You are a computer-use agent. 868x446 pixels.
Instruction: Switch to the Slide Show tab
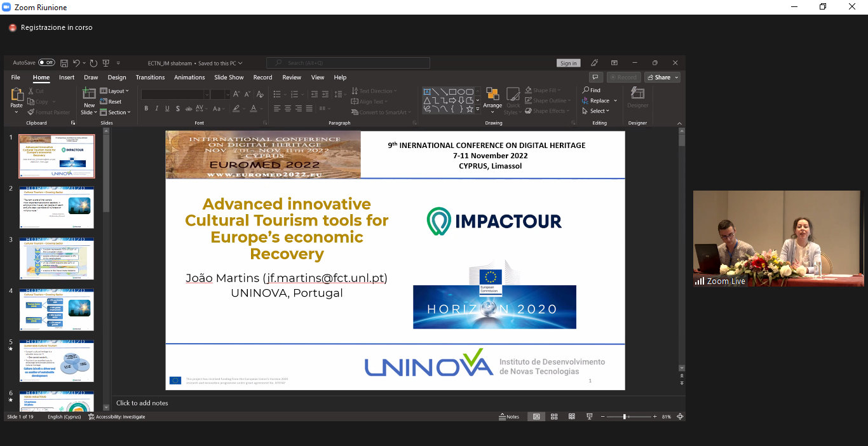point(229,78)
